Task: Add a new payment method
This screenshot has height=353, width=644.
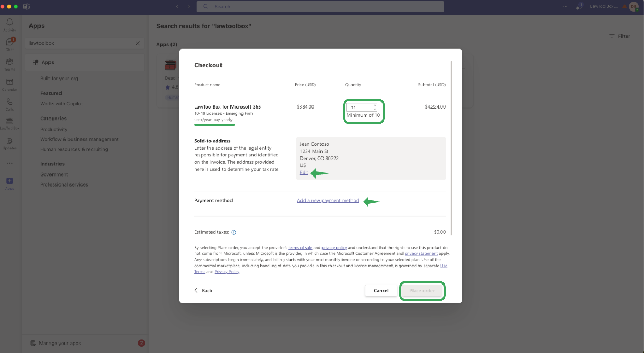Action: point(328,201)
